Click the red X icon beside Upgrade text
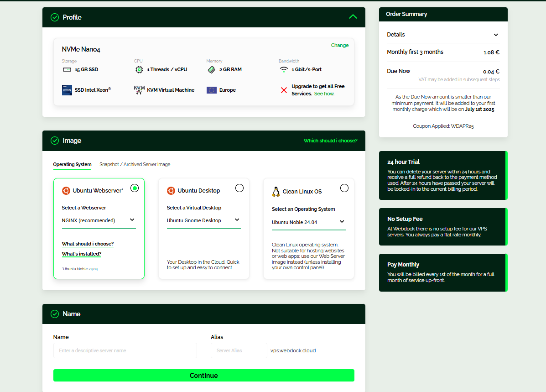 coord(284,90)
